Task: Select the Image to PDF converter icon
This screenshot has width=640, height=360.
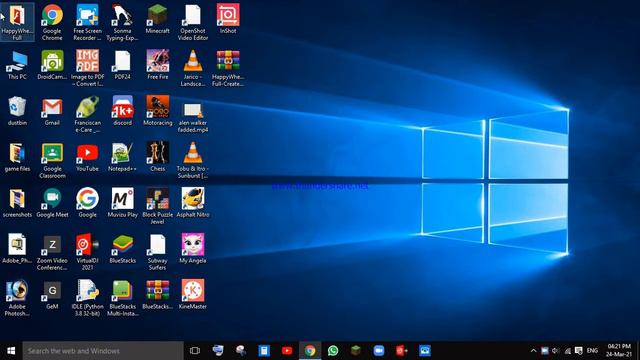Action: [87, 69]
